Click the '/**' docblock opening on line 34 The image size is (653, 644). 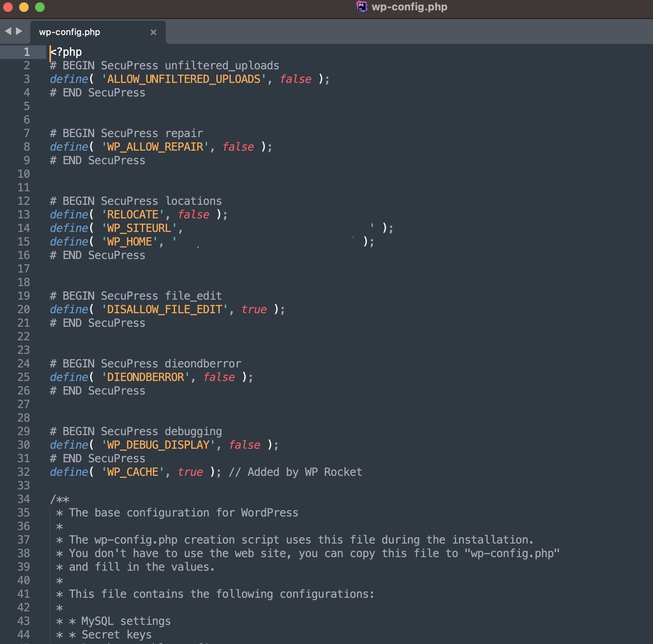[x=59, y=499]
